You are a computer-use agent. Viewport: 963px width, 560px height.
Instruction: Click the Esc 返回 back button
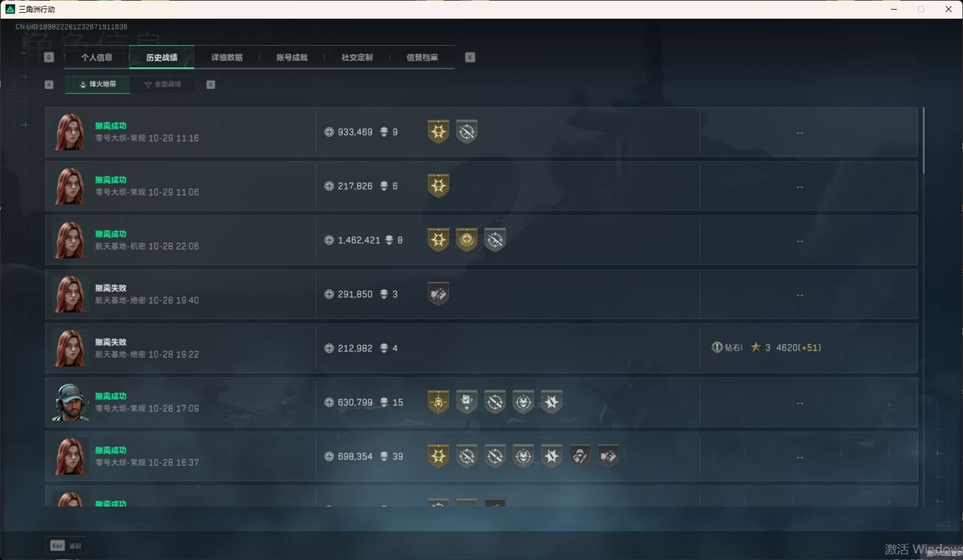click(66, 545)
